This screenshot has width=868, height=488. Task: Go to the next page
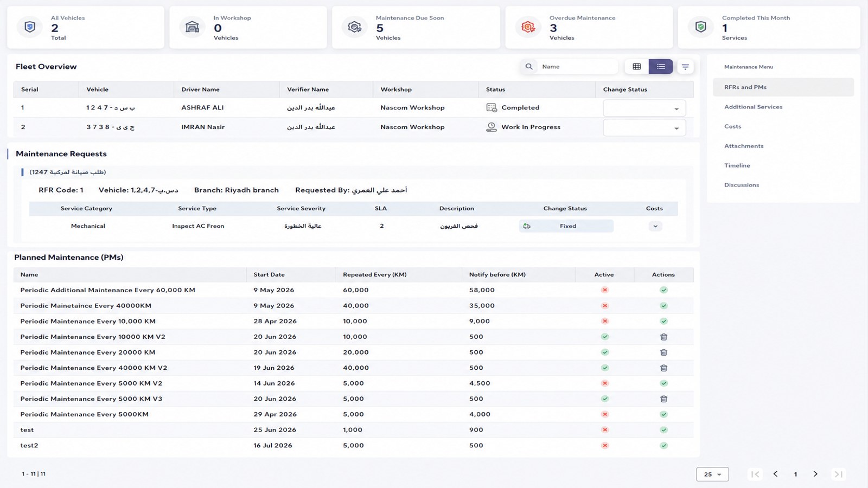[815, 474]
